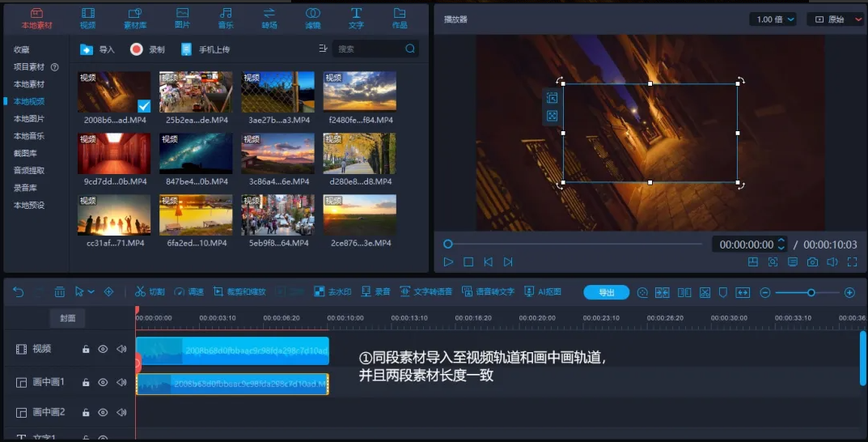The width and height of the screenshot is (868, 442).
Task: Click the trash delete icon in toolbar
Action: click(x=59, y=292)
